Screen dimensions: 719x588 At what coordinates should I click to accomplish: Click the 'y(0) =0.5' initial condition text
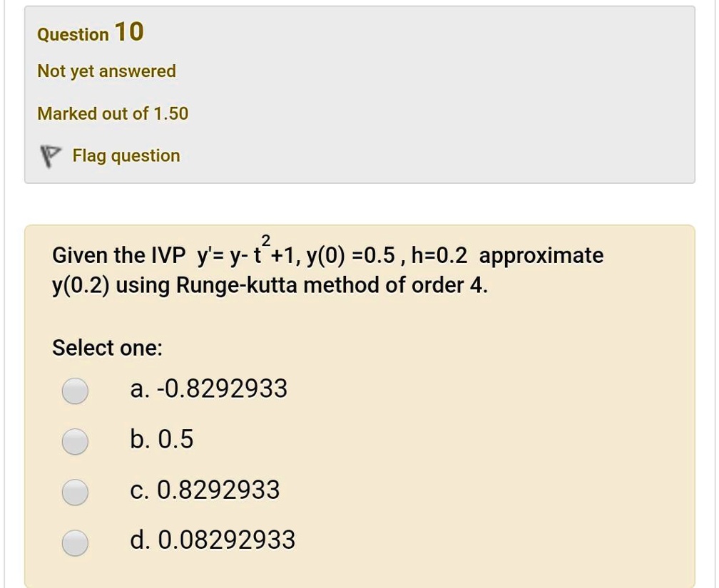point(335,255)
